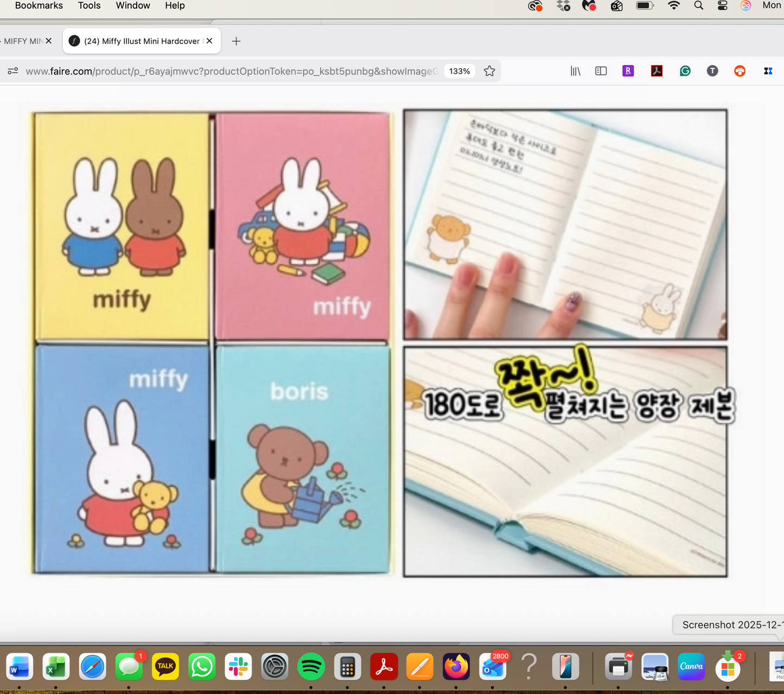This screenshot has width=784, height=694.
Task: Open Canva from the dock
Action: coord(691,667)
